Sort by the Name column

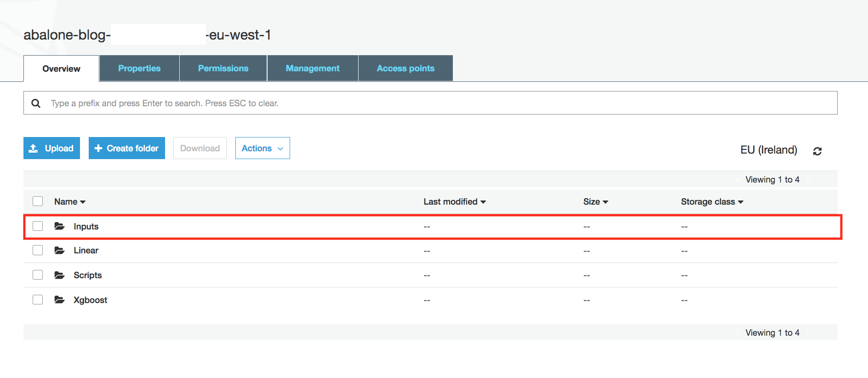70,201
